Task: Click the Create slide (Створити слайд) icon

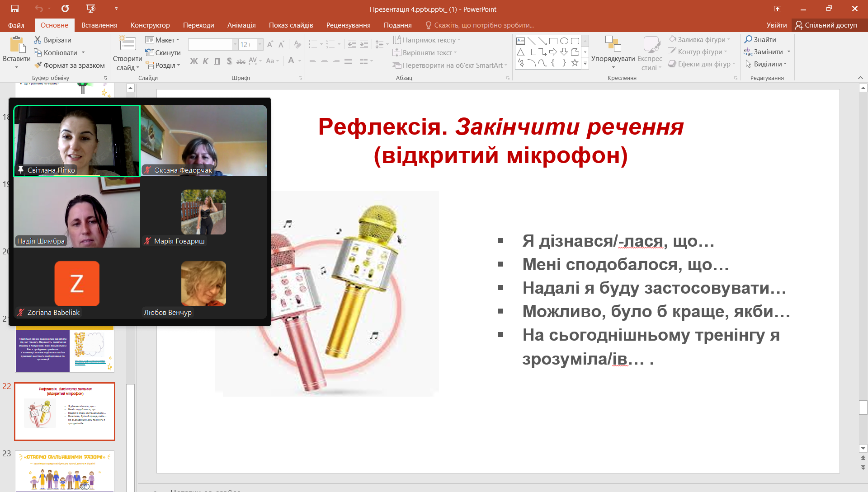Action: point(127,44)
